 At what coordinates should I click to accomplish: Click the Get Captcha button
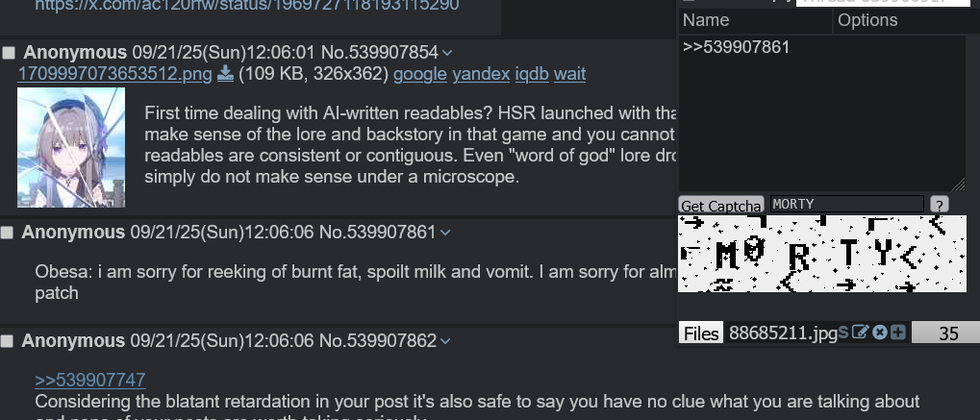click(x=720, y=206)
